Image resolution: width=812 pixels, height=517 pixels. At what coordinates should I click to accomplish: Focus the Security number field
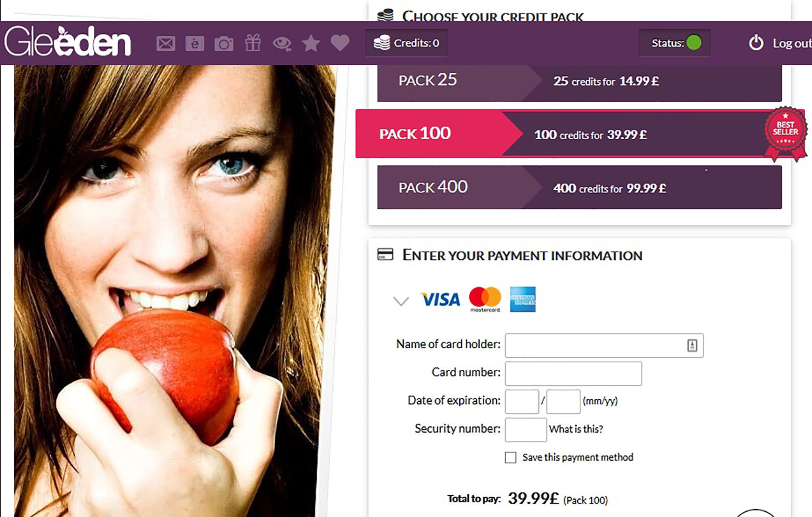point(526,430)
